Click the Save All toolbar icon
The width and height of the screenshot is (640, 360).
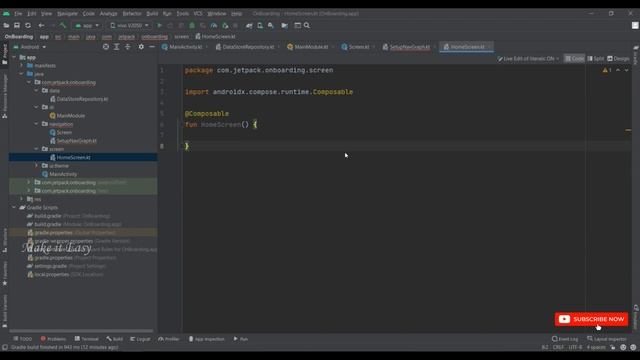pos(17,25)
